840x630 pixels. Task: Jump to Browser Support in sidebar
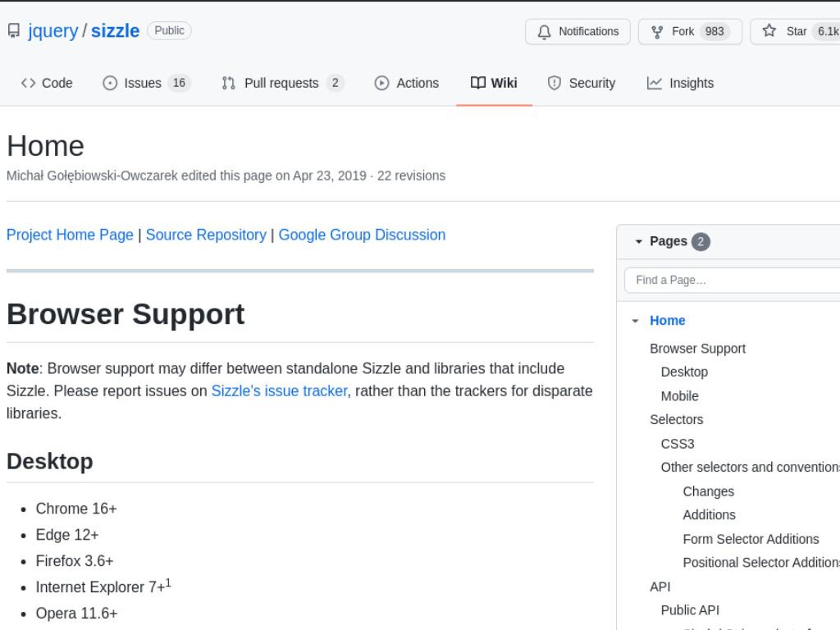coord(697,349)
